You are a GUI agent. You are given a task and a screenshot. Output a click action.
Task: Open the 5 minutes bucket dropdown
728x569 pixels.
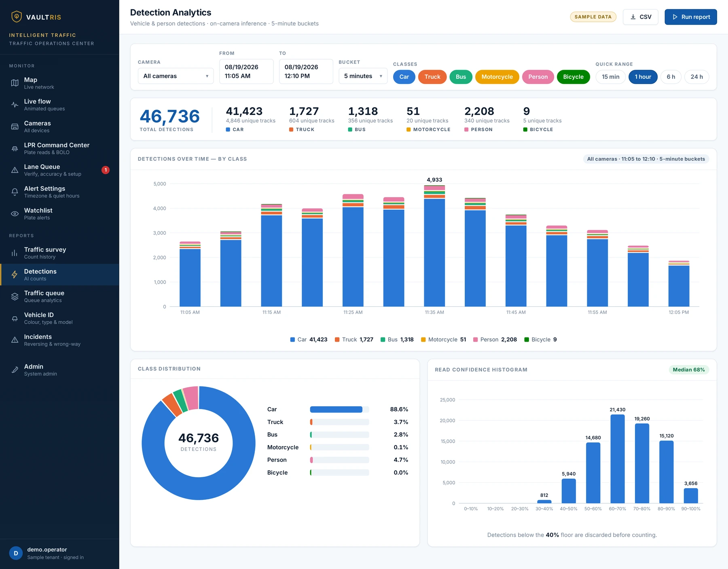363,76
